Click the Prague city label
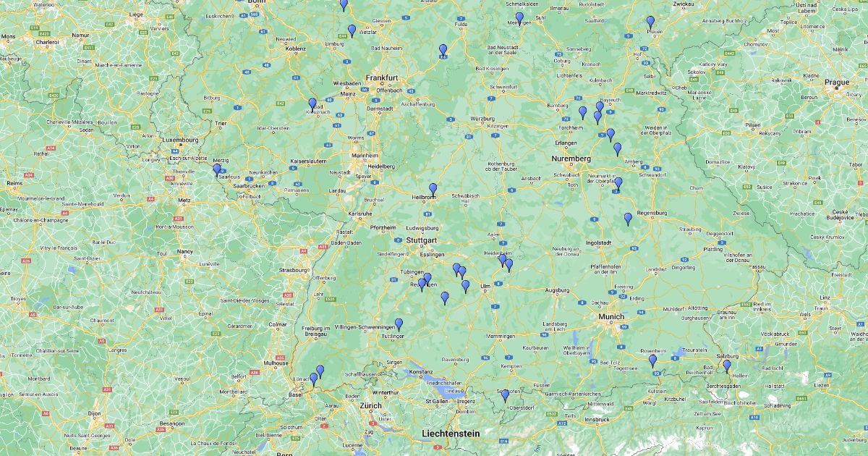Viewport: 868px width, 456px height. point(837,83)
